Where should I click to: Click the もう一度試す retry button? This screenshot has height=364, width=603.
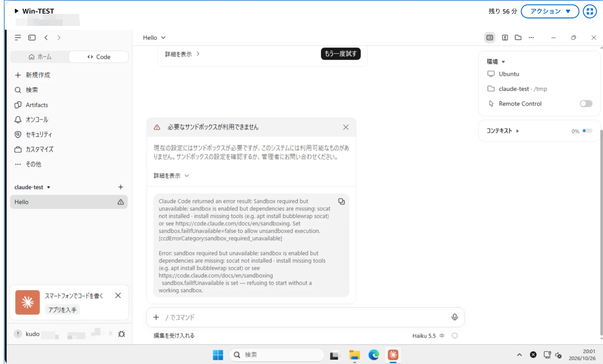341,54
